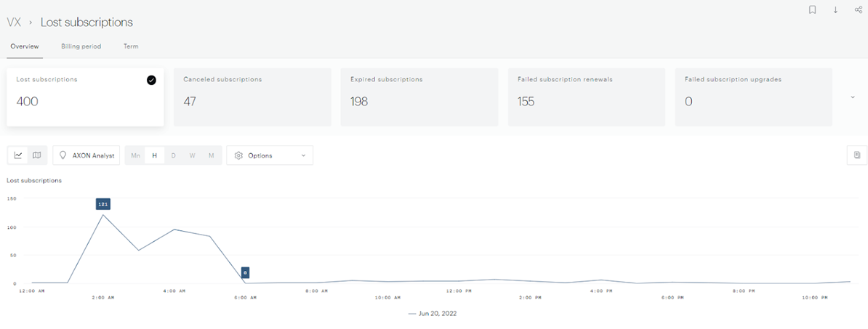This screenshot has width=868, height=329.
Task: Select the Mn minute granularity
Action: [x=135, y=155]
